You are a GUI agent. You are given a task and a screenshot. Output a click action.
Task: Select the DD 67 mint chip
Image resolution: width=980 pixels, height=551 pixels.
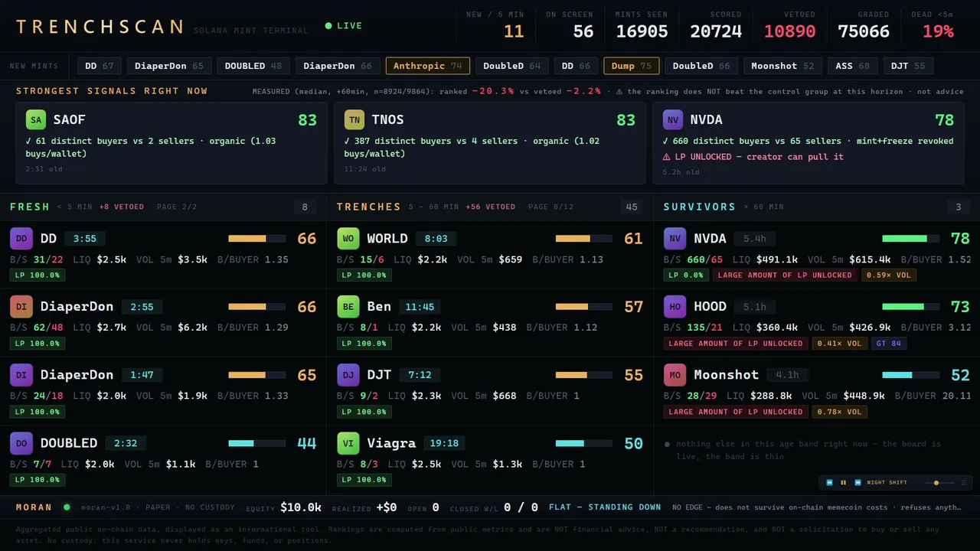coord(100,66)
